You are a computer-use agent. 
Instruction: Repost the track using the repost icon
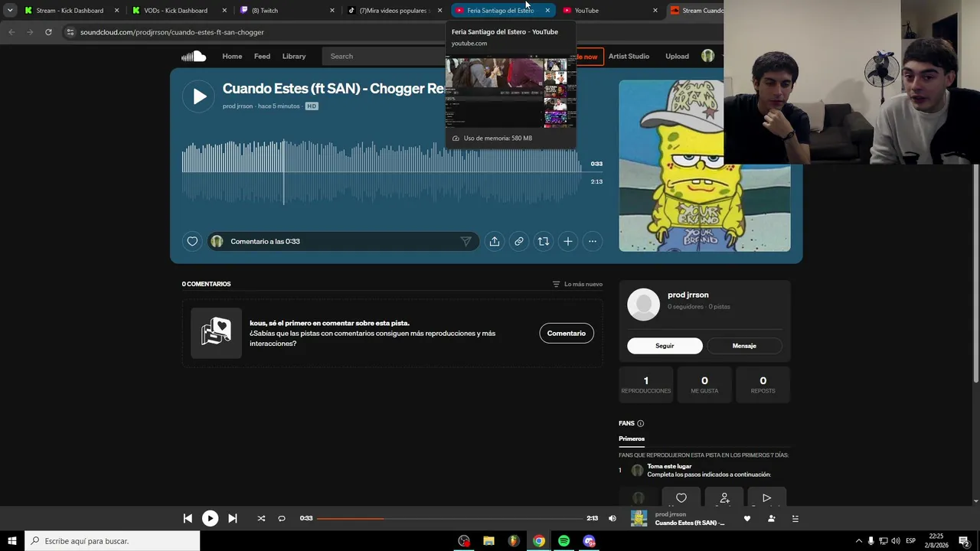[544, 241]
